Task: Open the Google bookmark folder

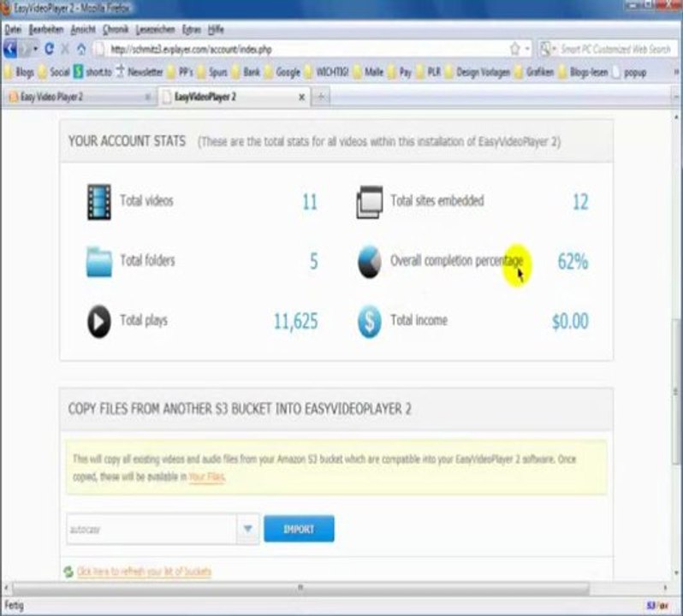Action: click(x=282, y=72)
